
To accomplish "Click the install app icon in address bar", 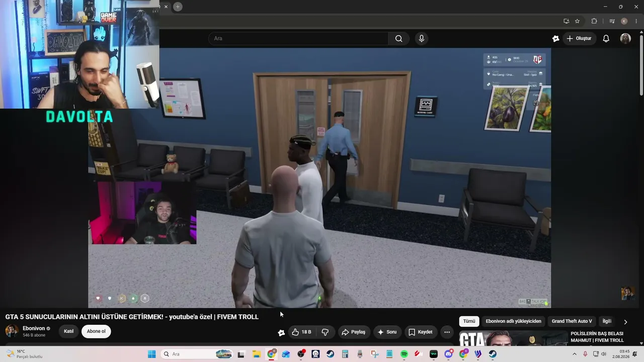I will [566, 21].
